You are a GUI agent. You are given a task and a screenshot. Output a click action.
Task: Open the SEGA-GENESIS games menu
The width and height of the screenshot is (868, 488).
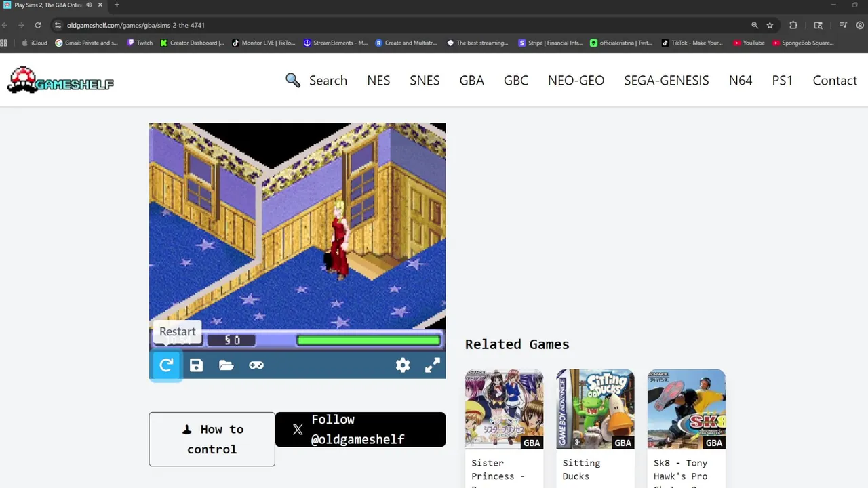(x=666, y=80)
